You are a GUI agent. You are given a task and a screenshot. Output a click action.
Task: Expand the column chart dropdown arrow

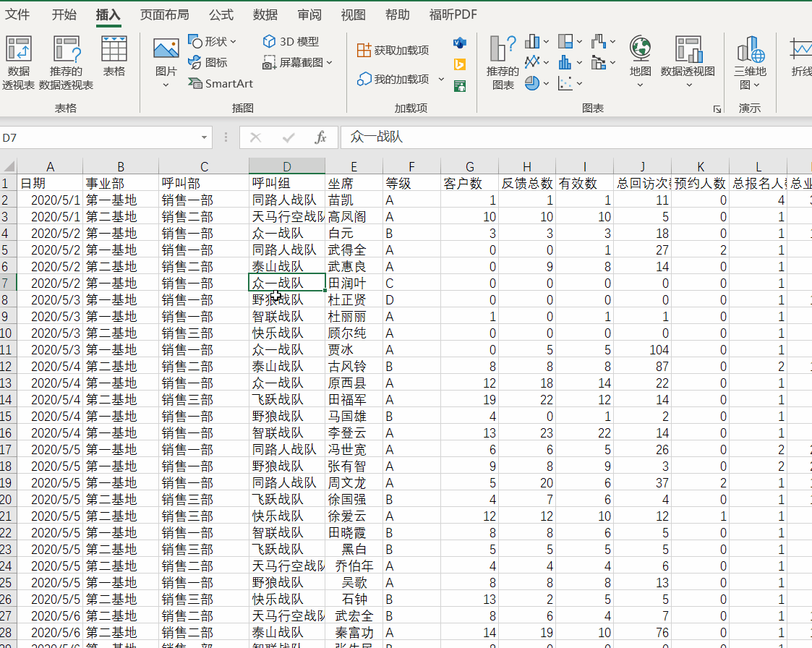coord(546,41)
